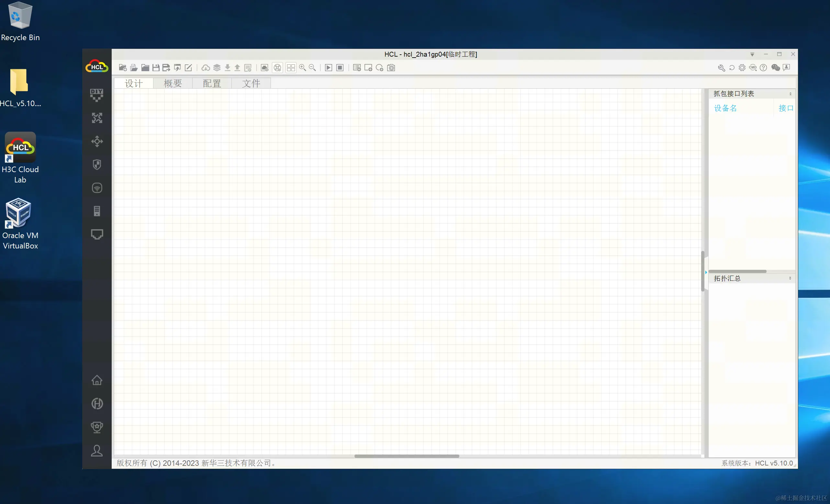Switch to the 配置 tab

tap(212, 83)
